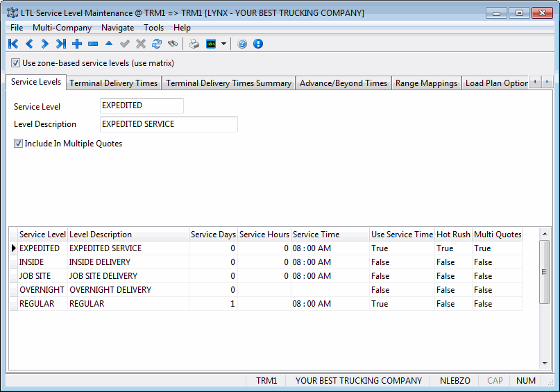This screenshot has width=560, height=392.
Task: Open the blue help question icon
Action: pos(242,44)
